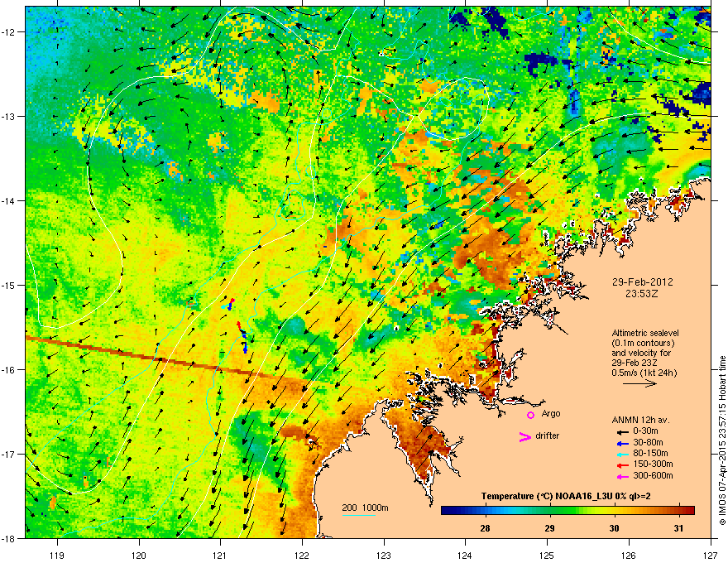Click the '23:53Z' time label

(642, 294)
